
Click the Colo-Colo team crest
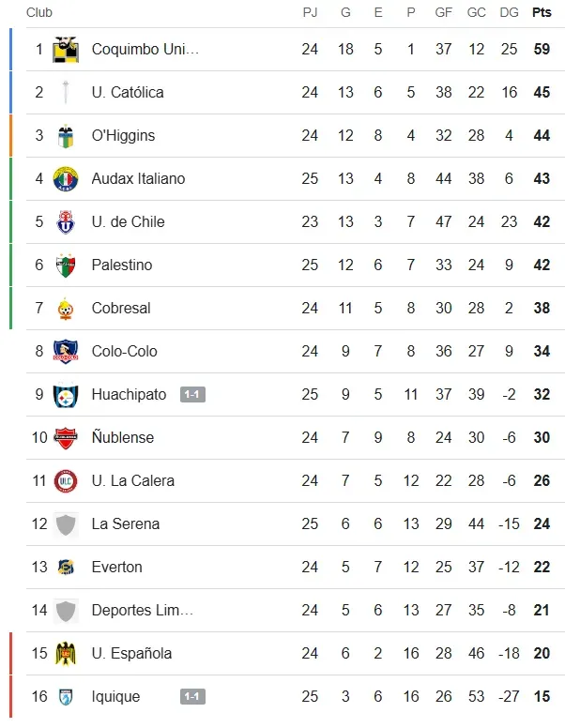tap(66, 351)
